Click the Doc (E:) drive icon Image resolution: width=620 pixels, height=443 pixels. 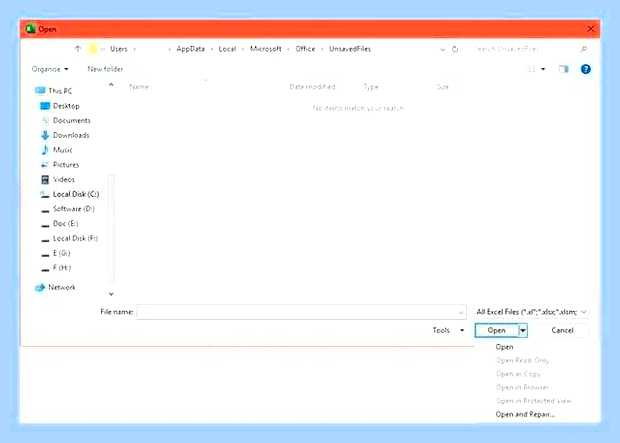[45, 226]
